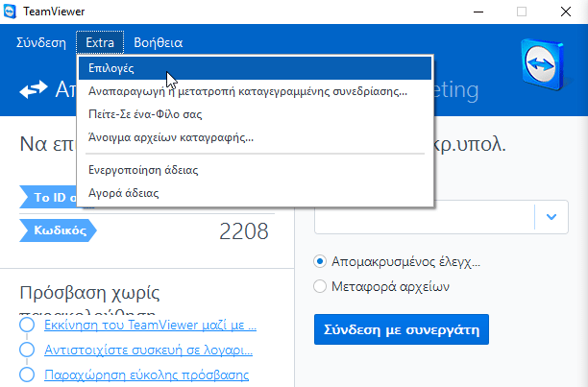Click the remote control arrows icon

[x=34, y=90]
